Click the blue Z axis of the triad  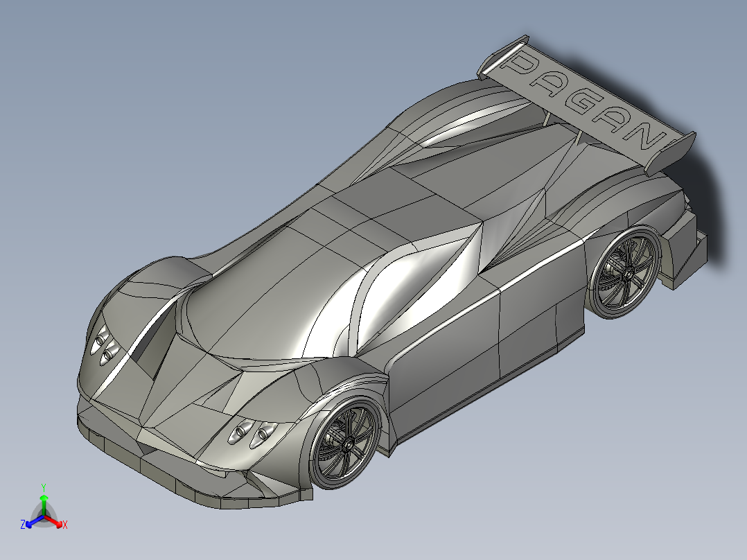point(32,522)
